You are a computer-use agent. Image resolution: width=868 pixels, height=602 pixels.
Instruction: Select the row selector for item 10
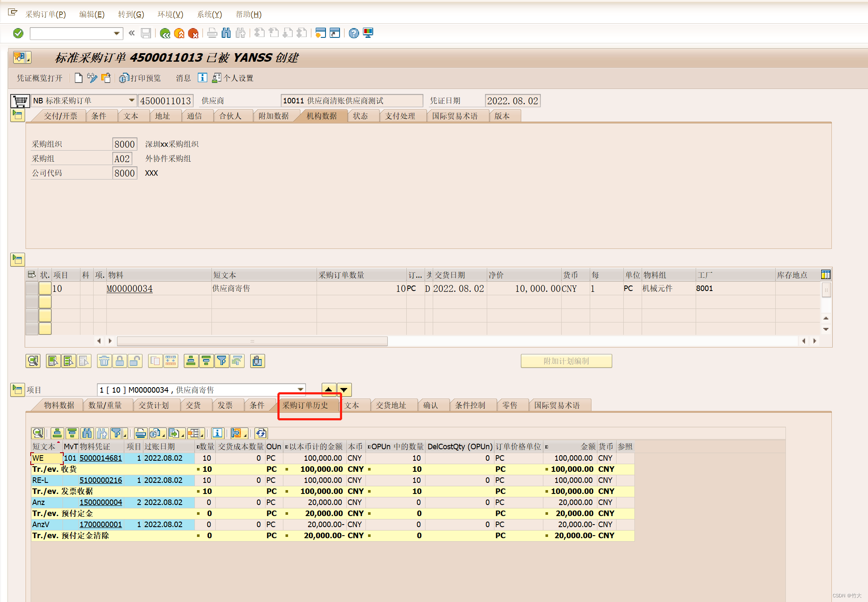(32, 288)
